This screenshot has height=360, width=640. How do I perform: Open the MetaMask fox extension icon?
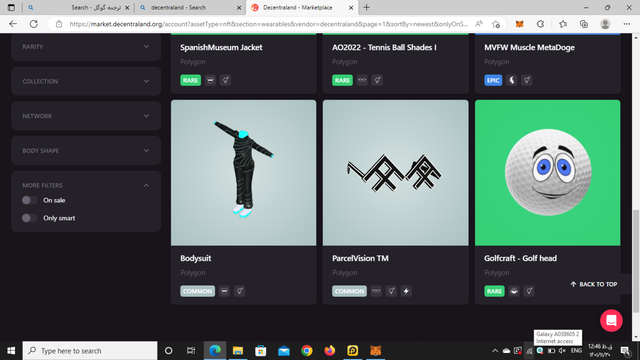coord(519,24)
